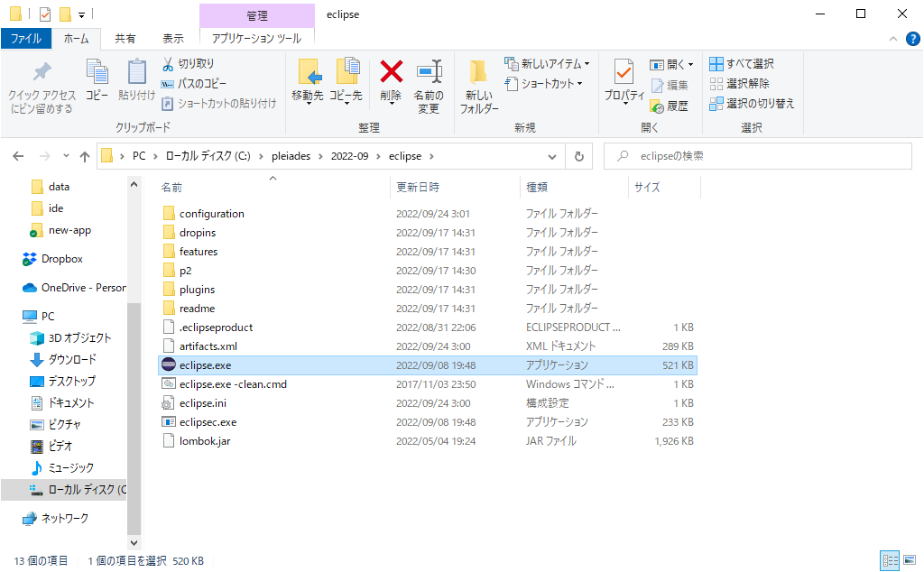Switch to Large icons view in status bar
The image size is (924, 572).
click(910, 560)
